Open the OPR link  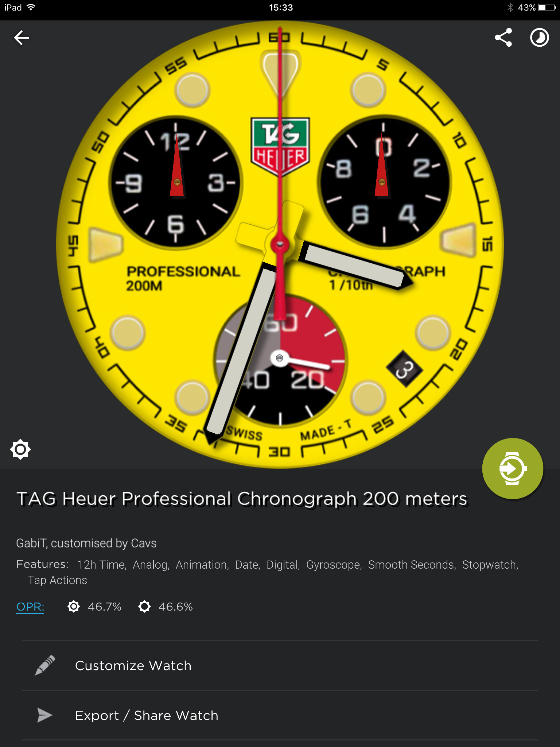coord(30,607)
